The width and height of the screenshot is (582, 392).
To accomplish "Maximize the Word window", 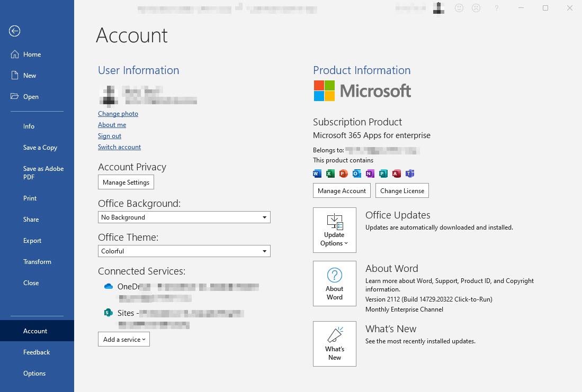I will coord(545,8).
